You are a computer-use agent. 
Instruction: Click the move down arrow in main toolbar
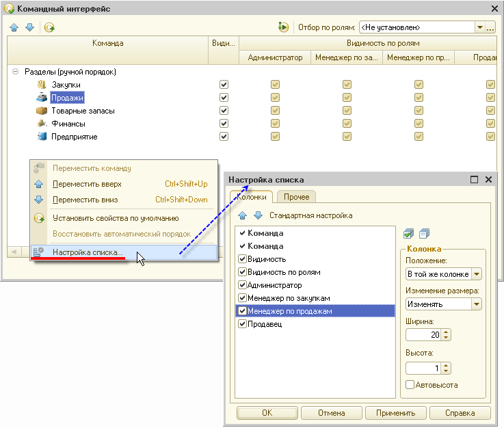[x=29, y=27]
